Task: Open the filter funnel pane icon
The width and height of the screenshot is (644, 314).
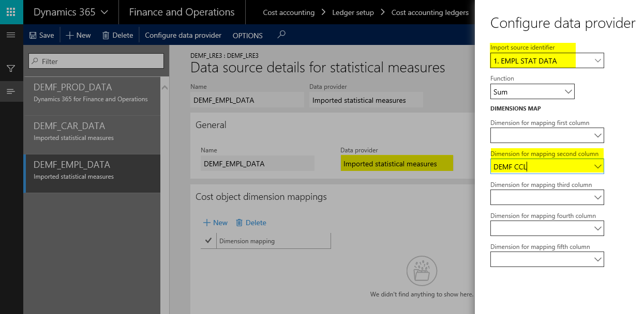Action: [x=11, y=68]
